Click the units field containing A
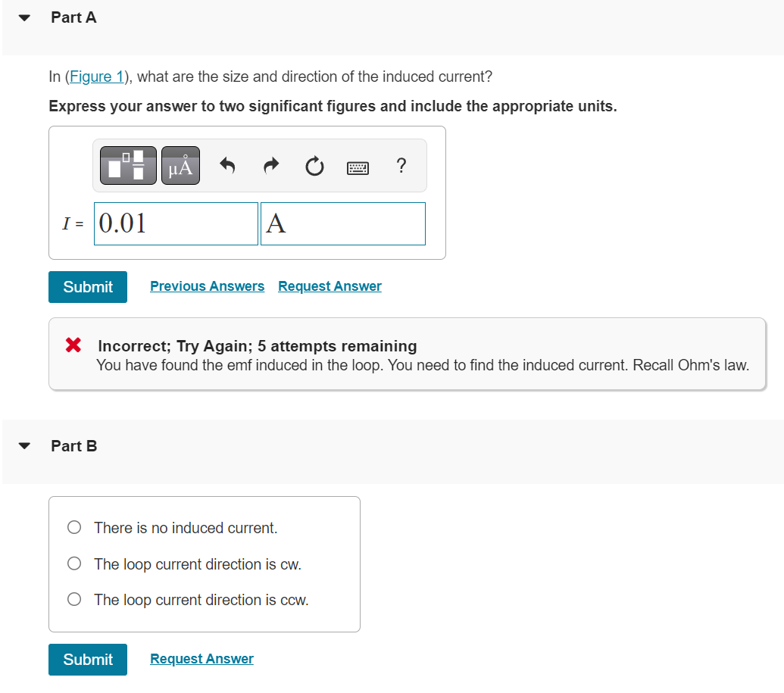Screen dimensions: 784x693 [342, 223]
